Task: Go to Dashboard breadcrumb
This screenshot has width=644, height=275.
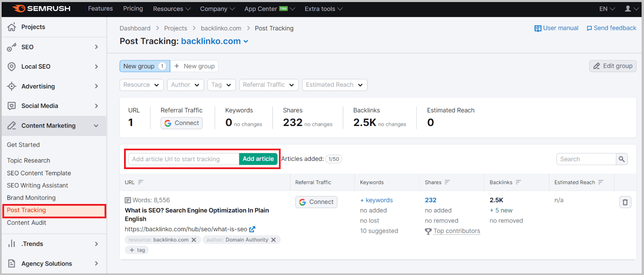Action: point(135,29)
